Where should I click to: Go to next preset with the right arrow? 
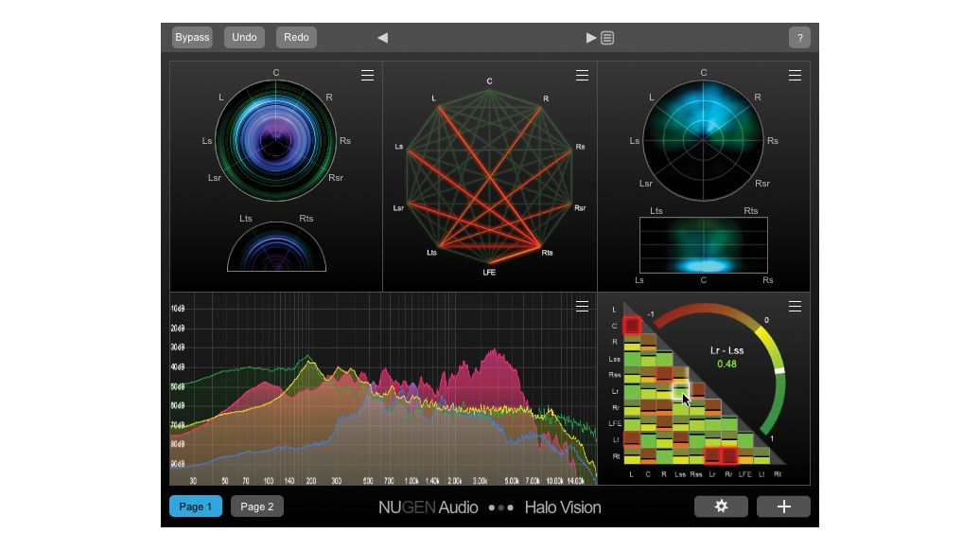pos(591,37)
